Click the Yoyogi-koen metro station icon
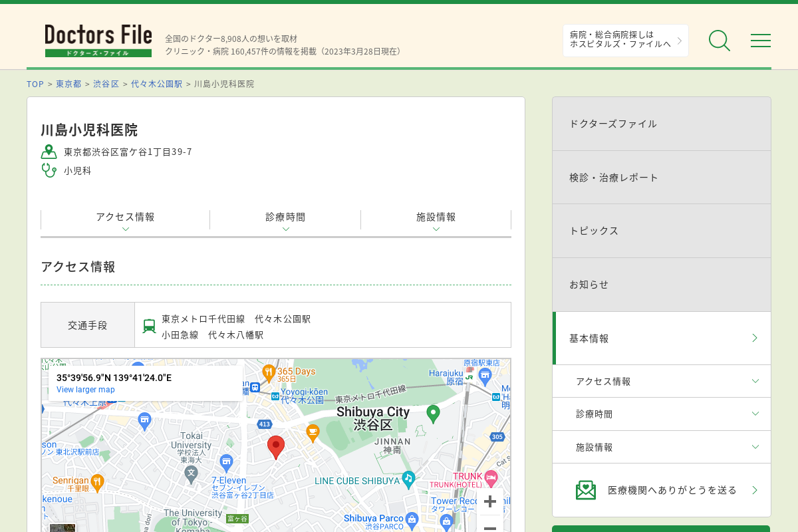The height and width of the screenshot is (532, 798). point(275,396)
